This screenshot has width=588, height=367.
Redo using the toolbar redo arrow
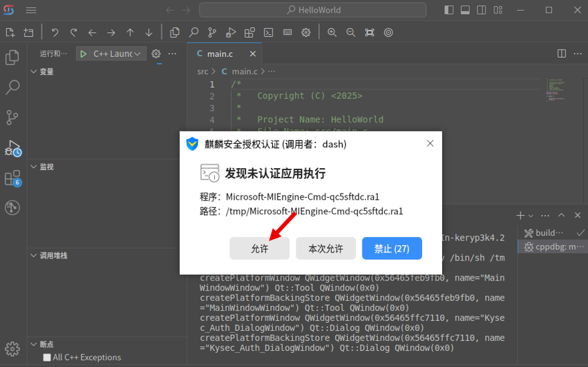[x=74, y=33]
